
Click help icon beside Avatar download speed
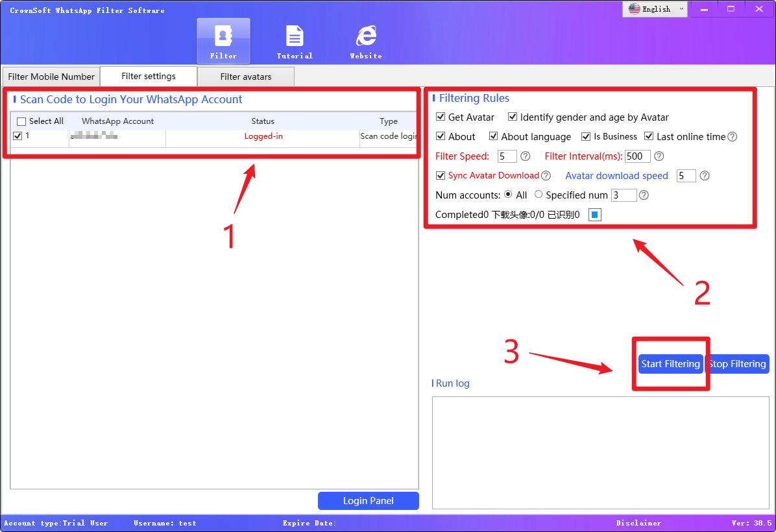coord(705,176)
